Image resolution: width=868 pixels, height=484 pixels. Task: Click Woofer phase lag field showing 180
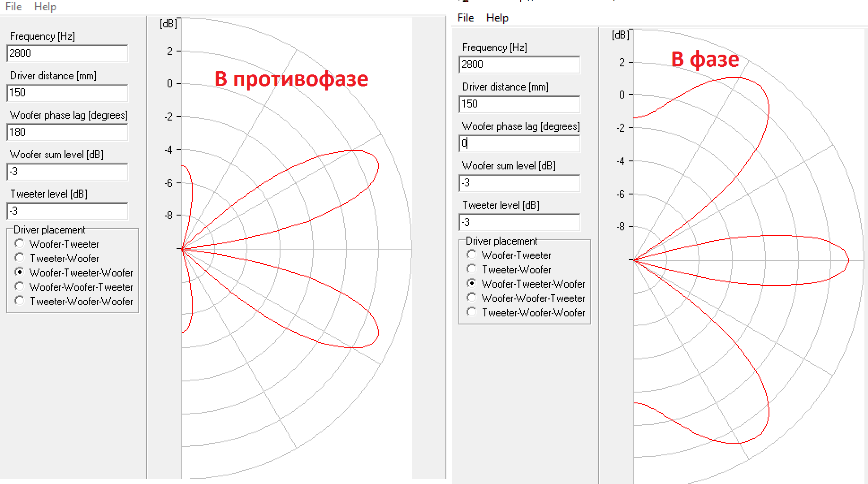67,132
